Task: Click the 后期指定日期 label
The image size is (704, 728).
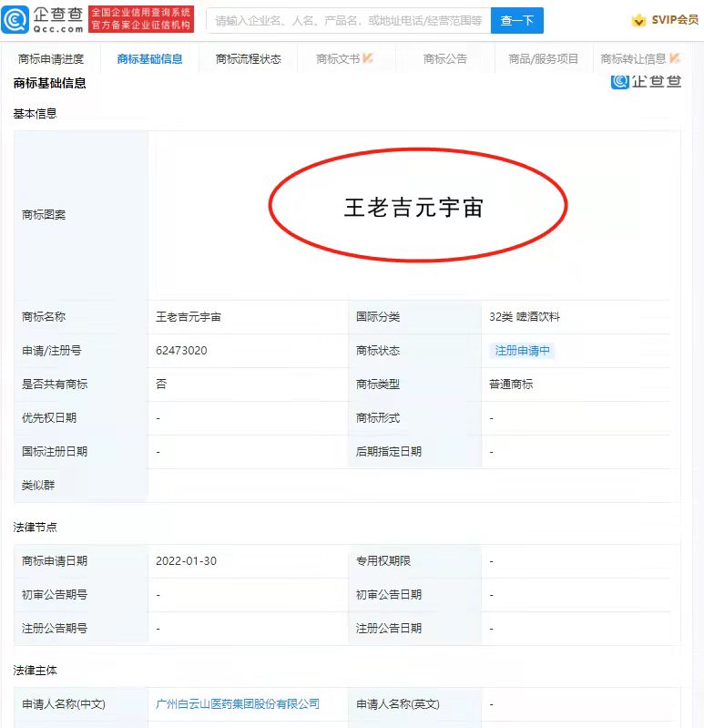Action: [x=389, y=452]
